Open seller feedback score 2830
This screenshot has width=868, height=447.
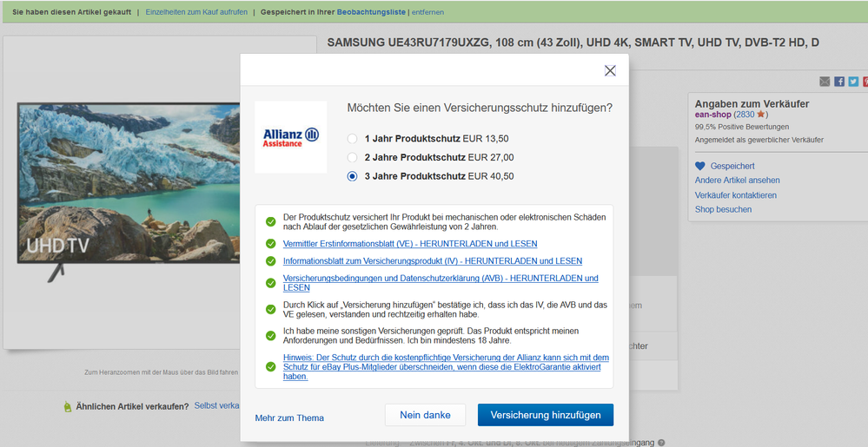[745, 115]
